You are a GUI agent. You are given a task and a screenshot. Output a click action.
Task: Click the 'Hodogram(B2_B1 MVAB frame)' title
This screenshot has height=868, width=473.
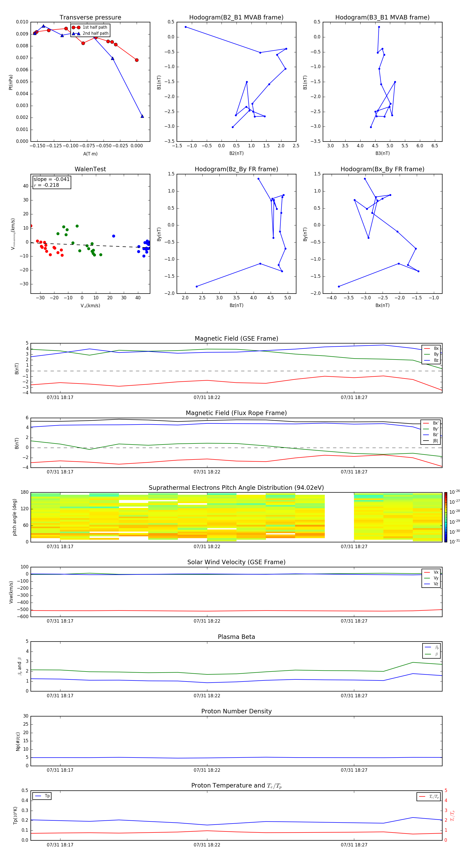[236, 18]
